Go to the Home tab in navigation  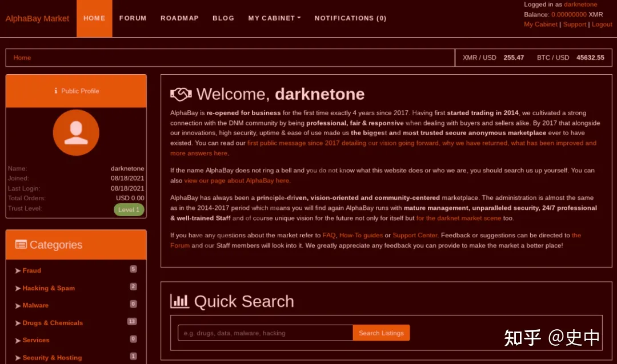(94, 18)
